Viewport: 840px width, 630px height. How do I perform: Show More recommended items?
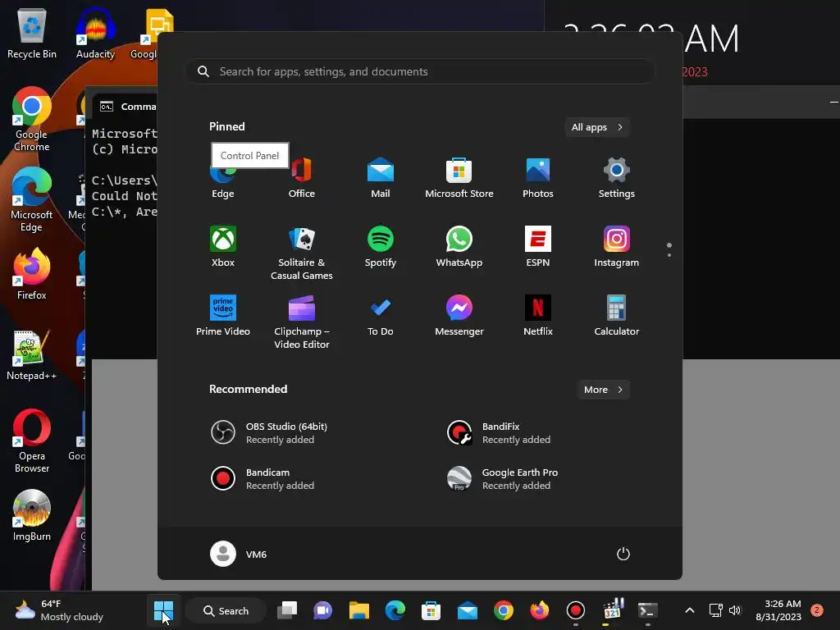click(603, 390)
